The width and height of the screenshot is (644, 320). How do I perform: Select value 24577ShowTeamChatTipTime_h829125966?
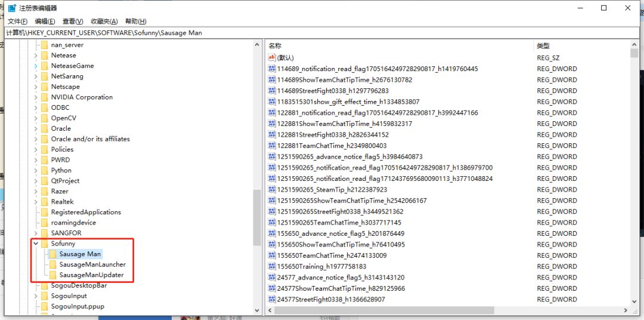(341, 288)
